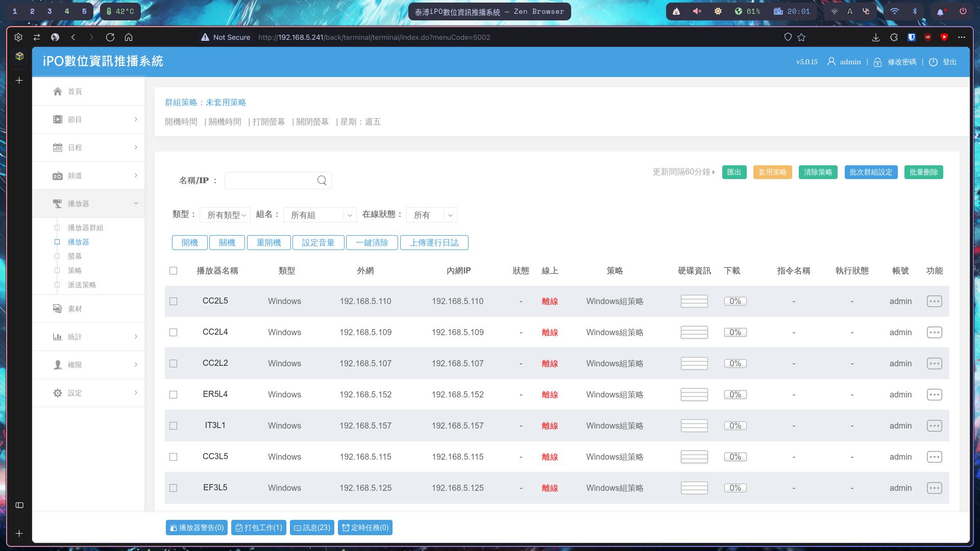980x551 pixels.
Task: Expand the 日程 sidebar menu
Action: pos(88,147)
